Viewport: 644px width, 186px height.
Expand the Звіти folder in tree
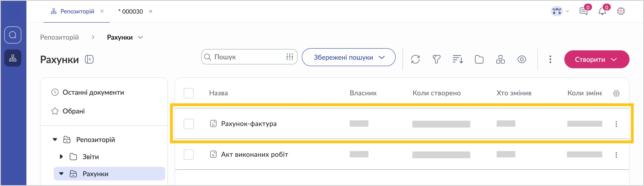click(x=61, y=157)
